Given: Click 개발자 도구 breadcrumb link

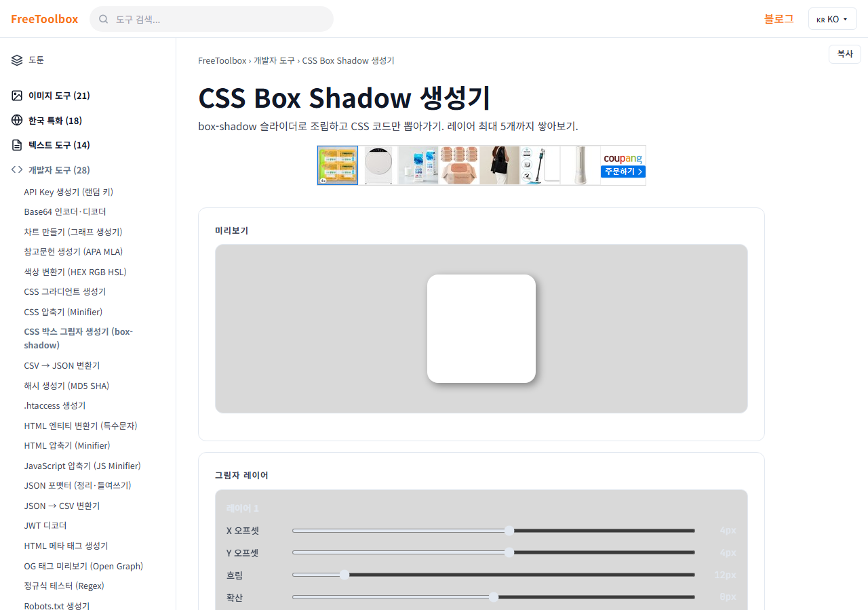Looking at the screenshot, I should point(274,60).
